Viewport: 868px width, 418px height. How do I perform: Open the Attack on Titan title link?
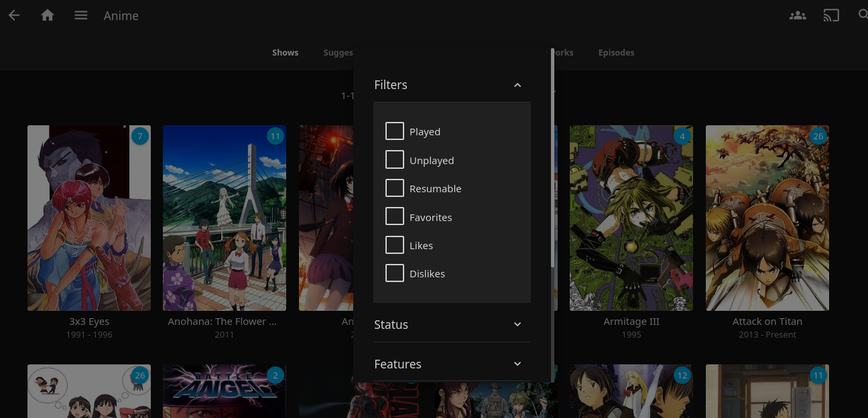[x=767, y=322]
